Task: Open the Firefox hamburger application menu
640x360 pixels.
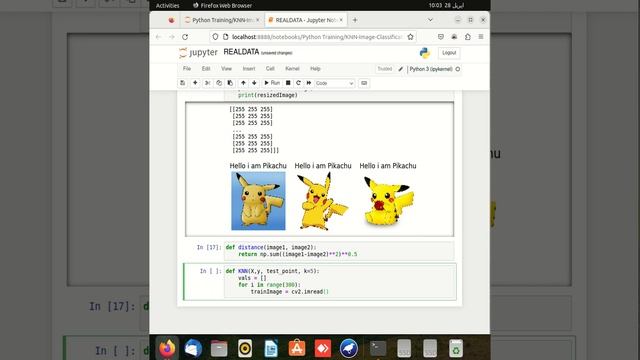Action: tap(481, 37)
